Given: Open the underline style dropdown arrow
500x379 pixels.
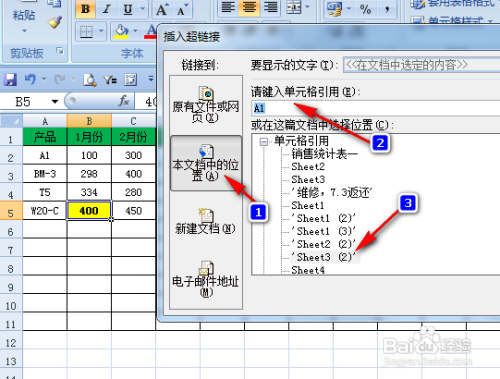Looking at the screenshot, I should [x=143, y=8].
